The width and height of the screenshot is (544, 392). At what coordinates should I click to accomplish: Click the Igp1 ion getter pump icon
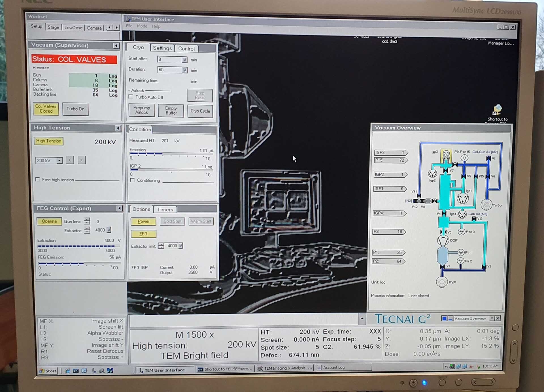pos(462,198)
